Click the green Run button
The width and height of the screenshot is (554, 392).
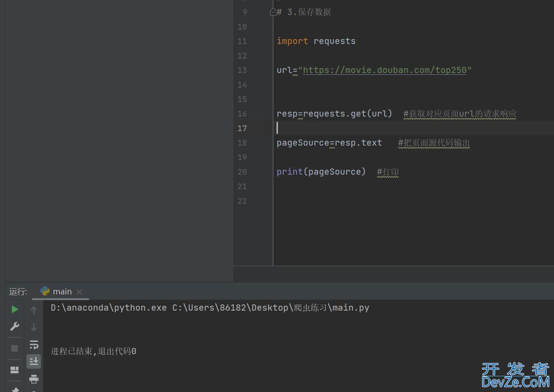tap(15, 309)
